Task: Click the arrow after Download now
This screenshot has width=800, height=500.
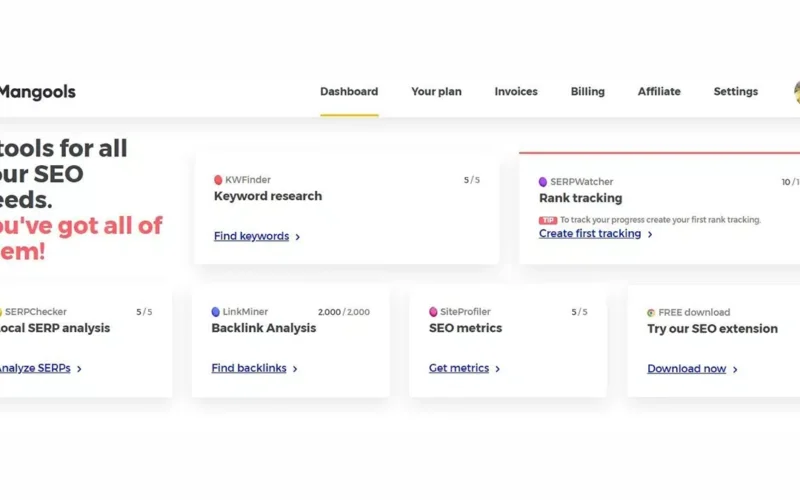Action: coord(735,369)
